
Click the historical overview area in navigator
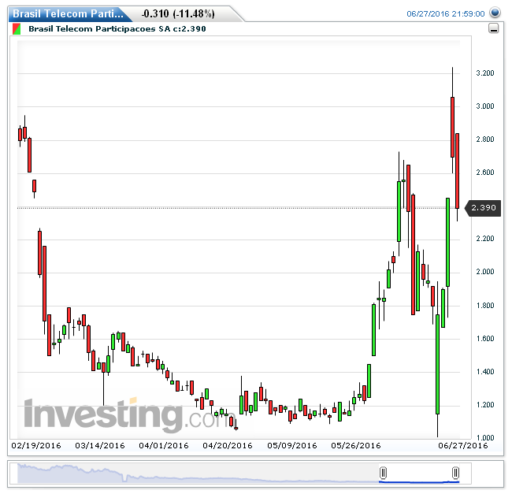pos(198,473)
